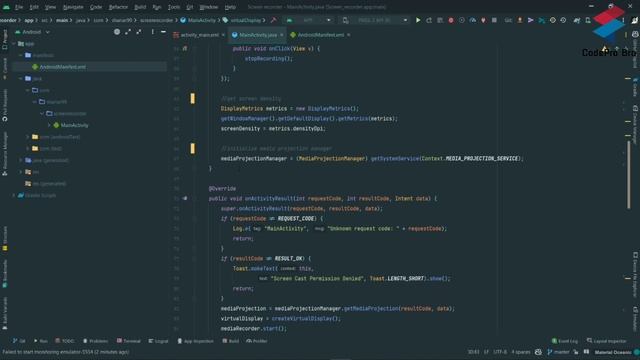Open the Gradle side tab on the right
The image size is (640, 360).
(x=635, y=87)
